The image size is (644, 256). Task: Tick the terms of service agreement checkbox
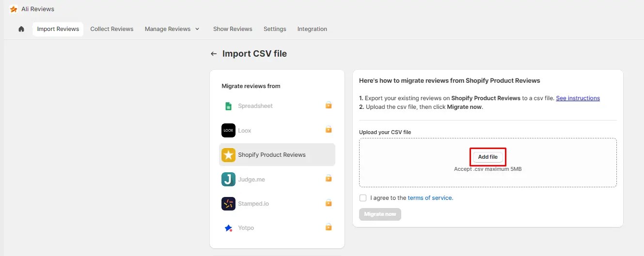click(x=363, y=198)
